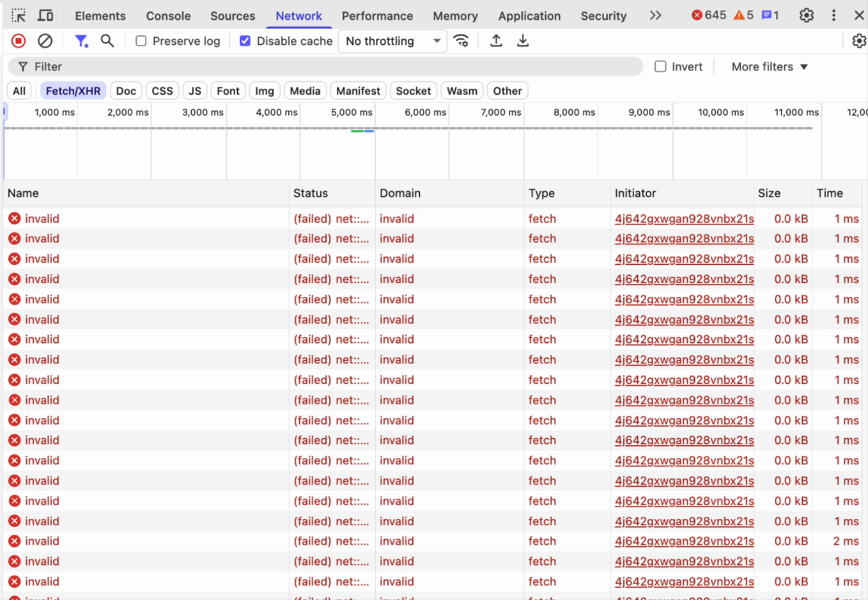Toggle the CSS type filter

162,91
